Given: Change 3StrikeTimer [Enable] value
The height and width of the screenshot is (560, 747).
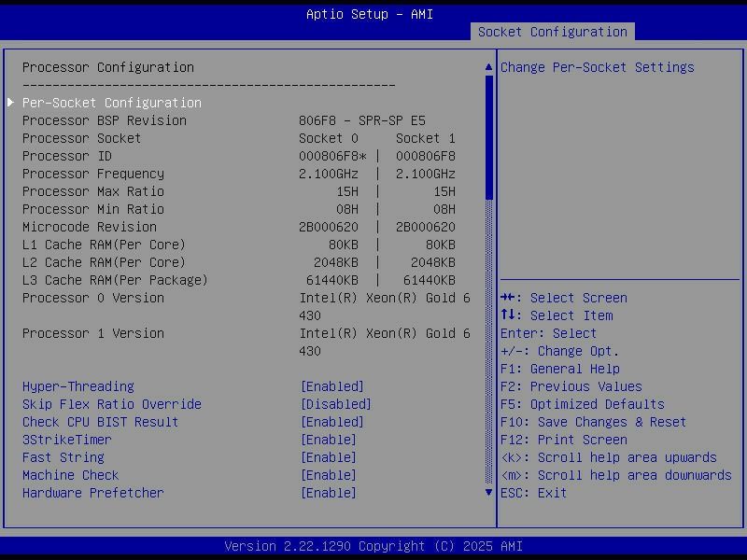Looking at the screenshot, I should coord(329,440).
